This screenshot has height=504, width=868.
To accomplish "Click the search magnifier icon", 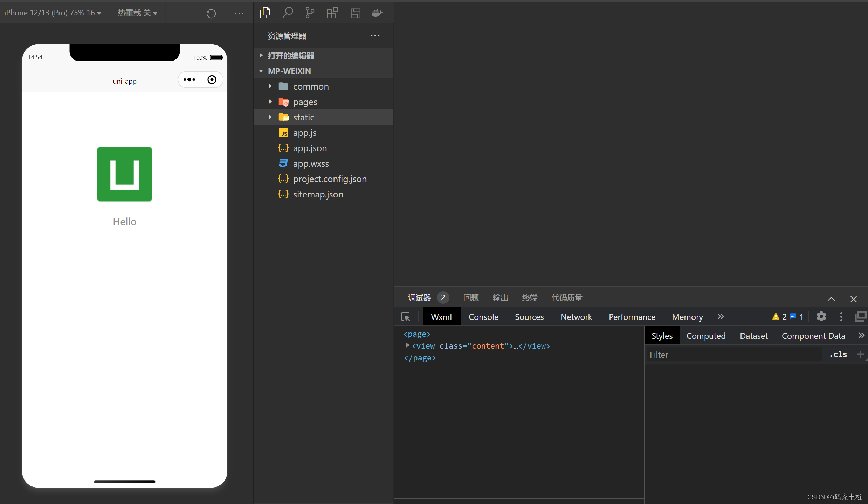I will [287, 13].
